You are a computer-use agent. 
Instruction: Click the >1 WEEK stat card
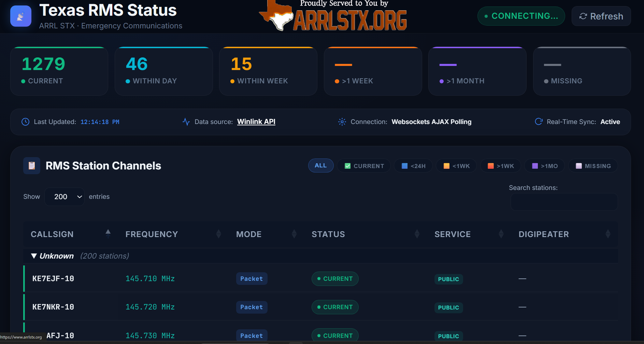tap(373, 71)
